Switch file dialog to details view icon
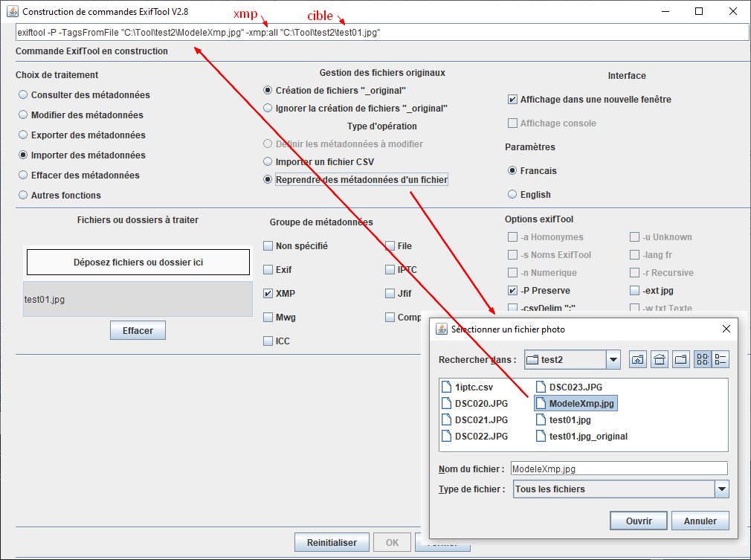The width and height of the screenshot is (751, 560). coord(721,359)
